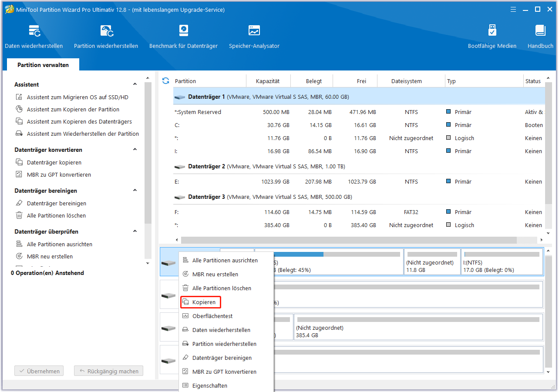This screenshot has height=392, width=559.
Task: Open Partition wiederherstellen in the top toolbar
Action: pyautogui.click(x=106, y=37)
